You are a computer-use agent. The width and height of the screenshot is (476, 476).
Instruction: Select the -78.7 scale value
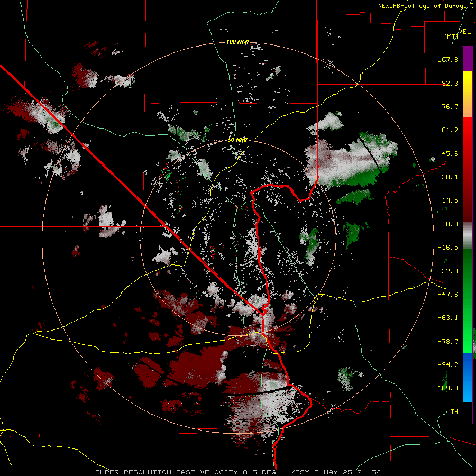coord(448,342)
